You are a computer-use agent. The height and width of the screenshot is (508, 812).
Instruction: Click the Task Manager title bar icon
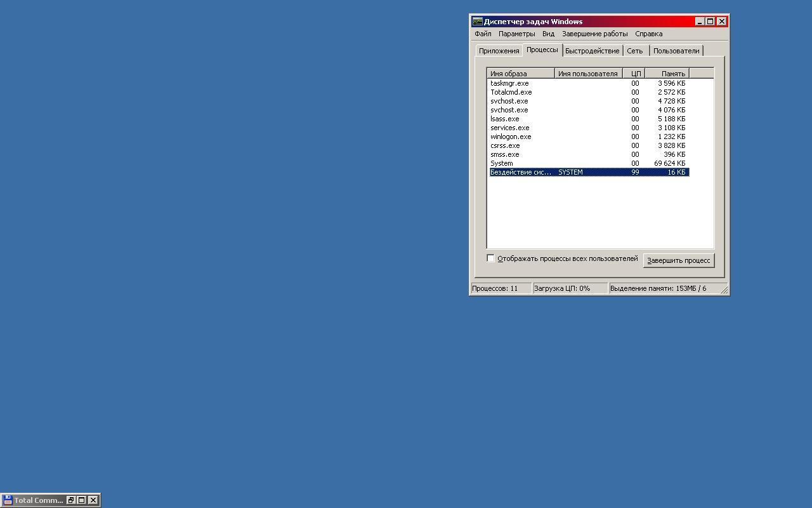pos(477,22)
